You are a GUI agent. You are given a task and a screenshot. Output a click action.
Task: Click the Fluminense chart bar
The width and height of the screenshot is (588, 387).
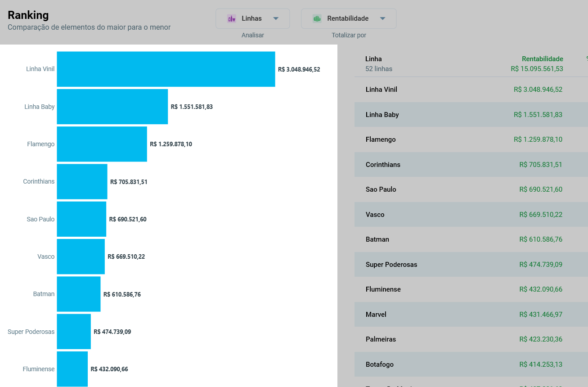click(x=72, y=369)
